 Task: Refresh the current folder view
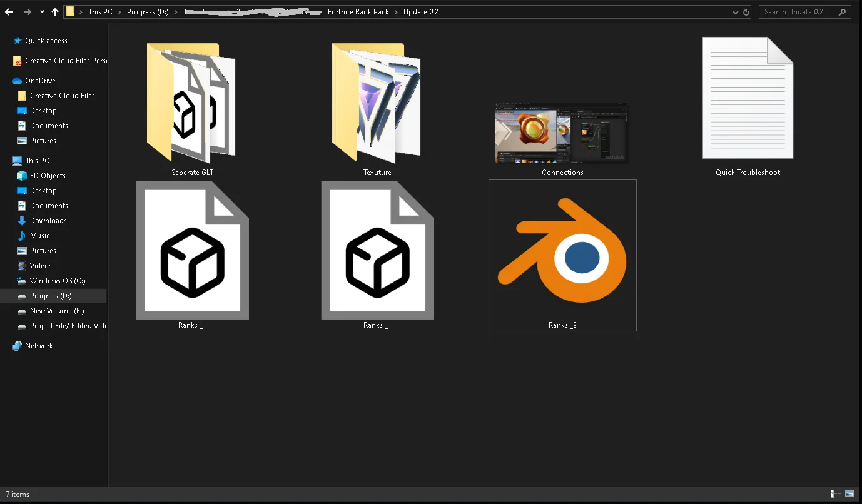point(746,12)
